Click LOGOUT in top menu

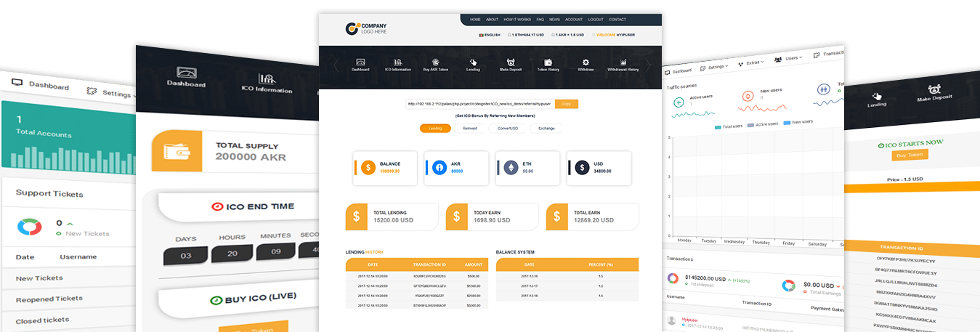coord(596,20)
